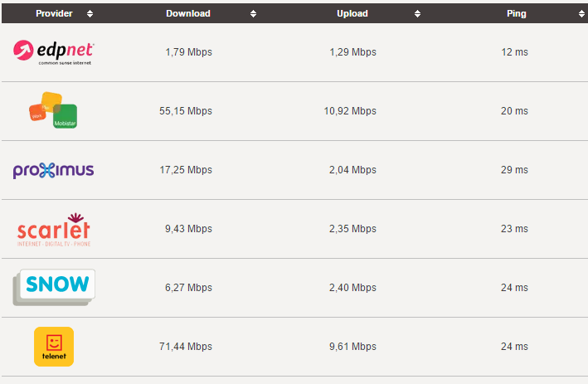
Task: Select the 55,15 Mbps download value
Action: point(186,111)
